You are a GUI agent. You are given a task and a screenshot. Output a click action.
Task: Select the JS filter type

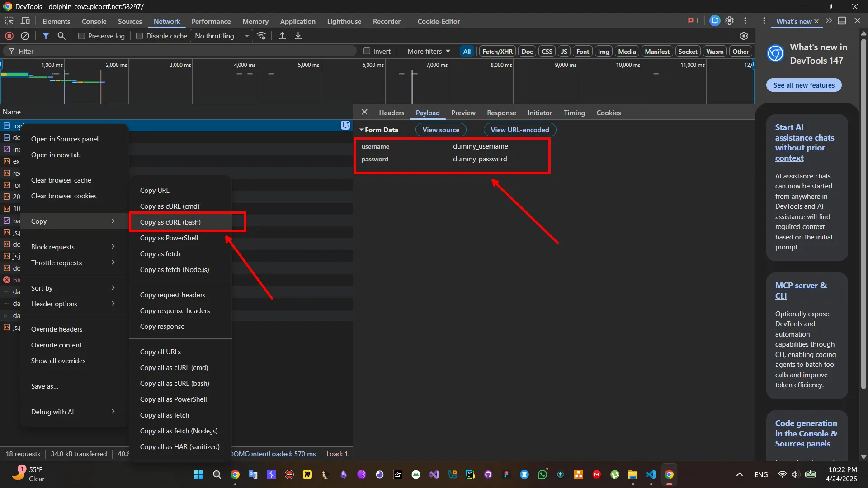(564, 52)
